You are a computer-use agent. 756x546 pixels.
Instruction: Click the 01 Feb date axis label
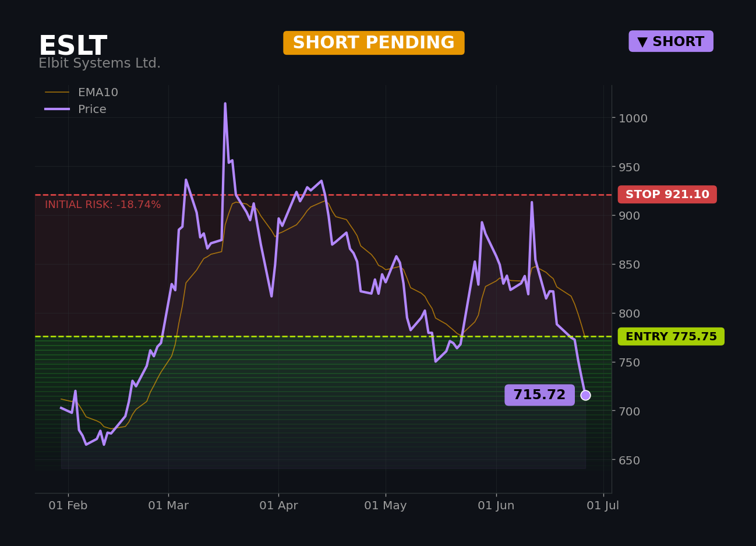tap(68, 506)
